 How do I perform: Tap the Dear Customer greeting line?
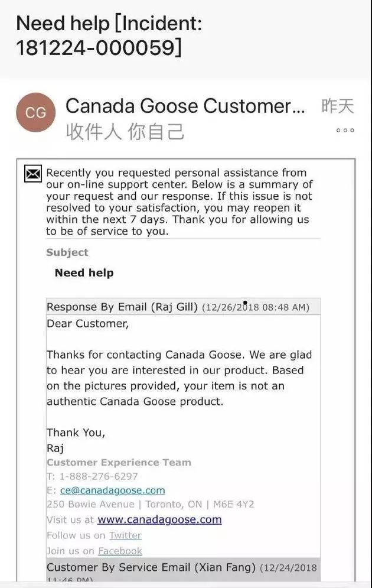(x=87, y=324)
